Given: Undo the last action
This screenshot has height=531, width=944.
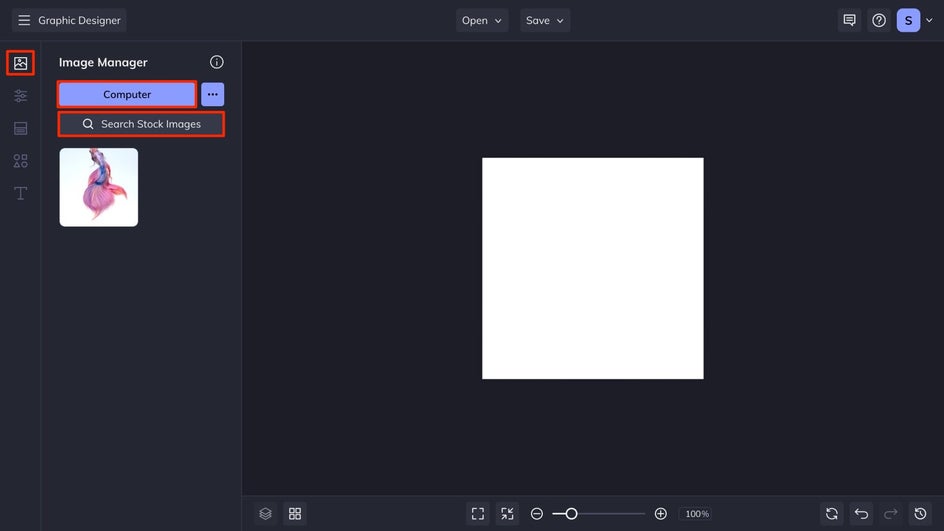Looking at the screenshot, I should coord(862,514).
